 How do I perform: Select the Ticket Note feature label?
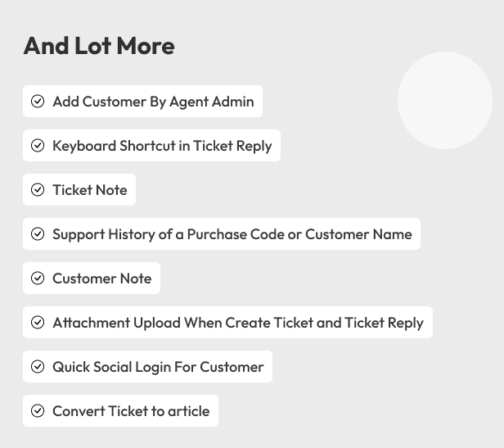(90, 190)
